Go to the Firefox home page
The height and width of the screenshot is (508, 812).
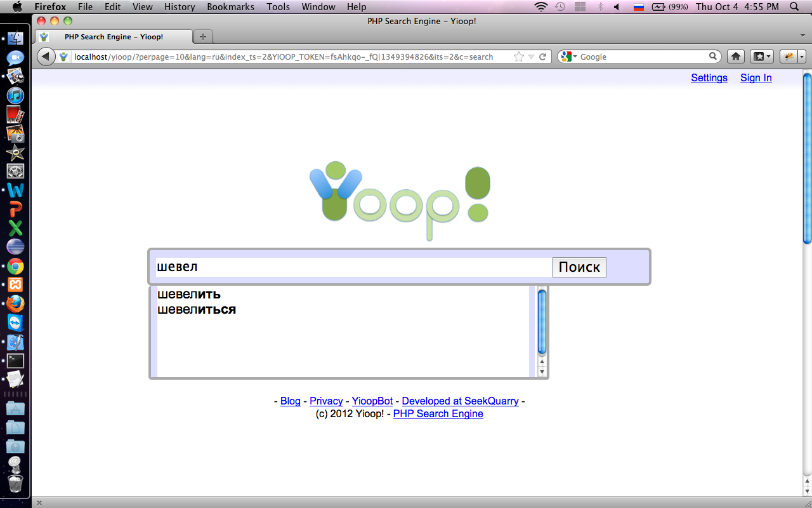pyautogui.click(x=736, y=57)
